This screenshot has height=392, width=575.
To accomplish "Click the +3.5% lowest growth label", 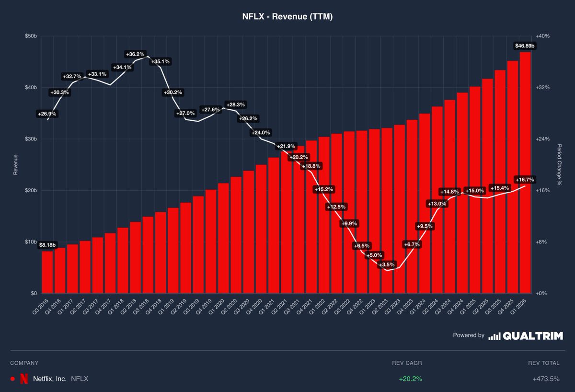I will click(x=387, y=265).
